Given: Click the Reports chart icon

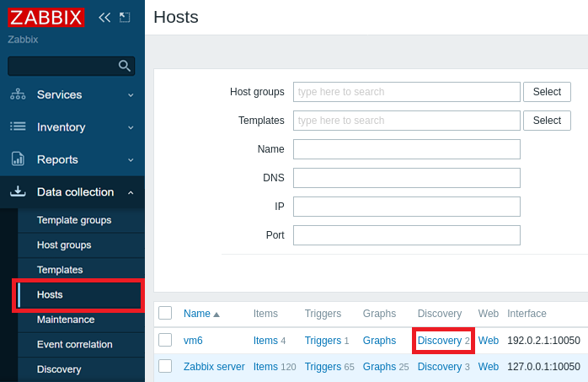Looking at the screenshot, I should 18,159.
